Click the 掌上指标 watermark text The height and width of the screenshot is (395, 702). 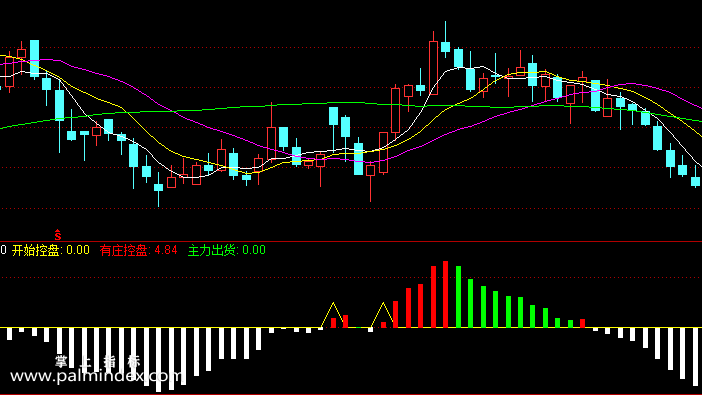98,361
